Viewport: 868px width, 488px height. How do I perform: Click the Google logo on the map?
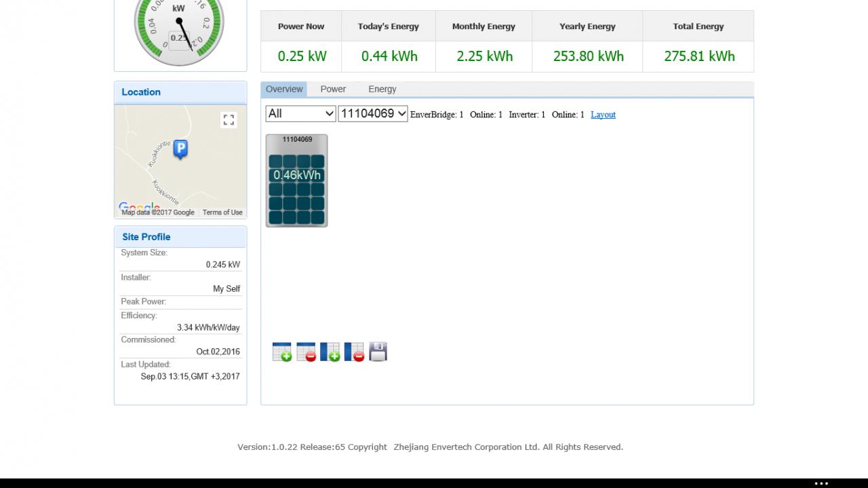click(x=139, y=208)
